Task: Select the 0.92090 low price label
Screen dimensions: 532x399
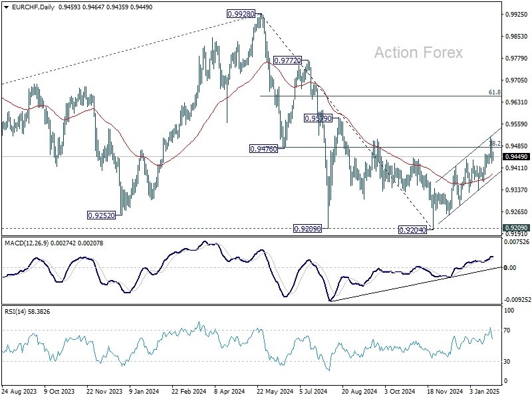Action: [307, 229]
